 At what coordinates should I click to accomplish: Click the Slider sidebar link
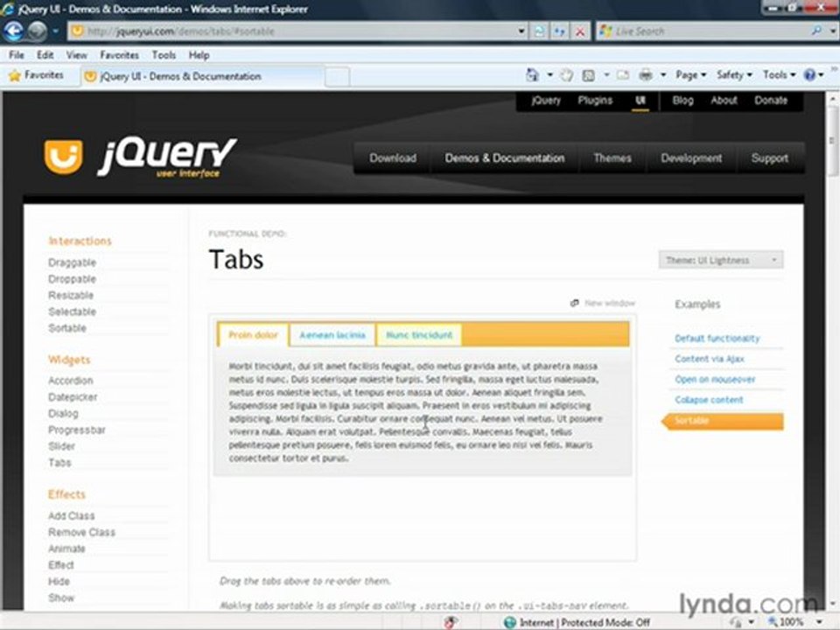(61, 446)
